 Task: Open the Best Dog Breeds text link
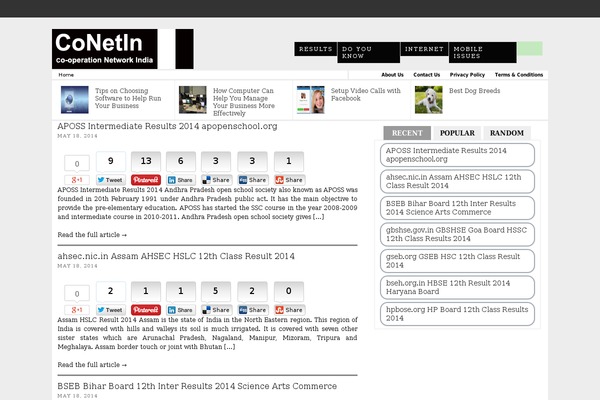tap(474, 91)
